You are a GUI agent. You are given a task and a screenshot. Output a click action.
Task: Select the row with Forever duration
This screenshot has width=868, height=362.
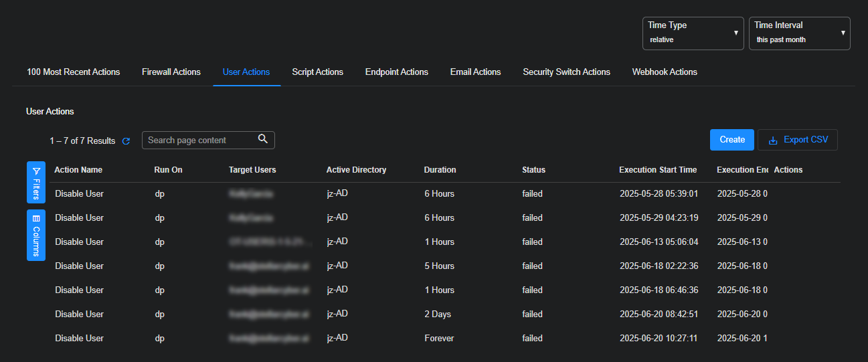(438, 339)
